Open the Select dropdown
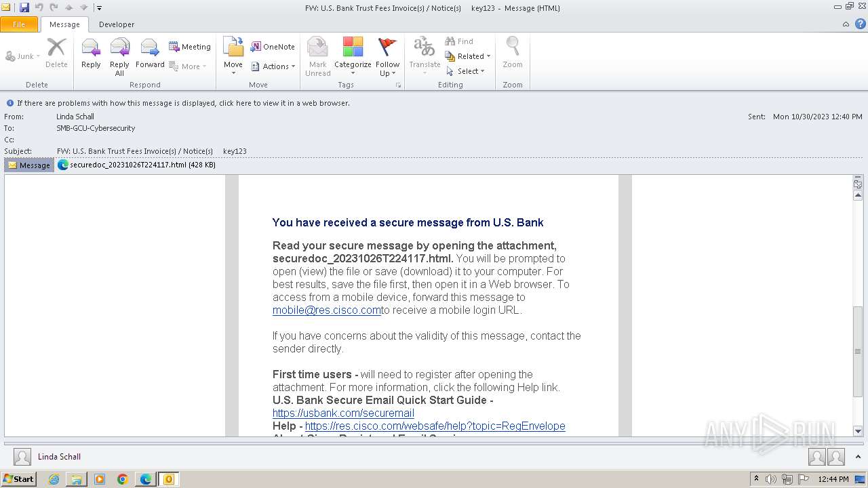Viewport: 868px width, 488px height. pyautogui.click(x=465, y=71)
